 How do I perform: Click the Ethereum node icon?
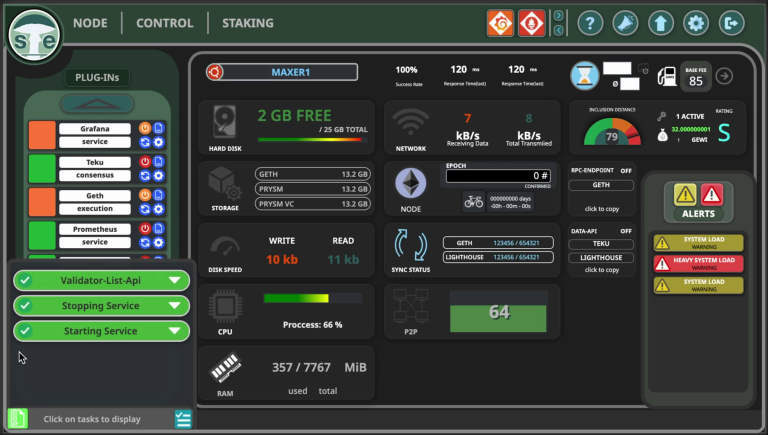410,183
